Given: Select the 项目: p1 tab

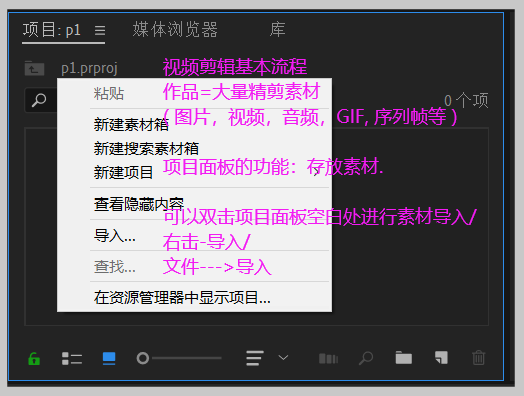Looking at the screenshot, I should pos(52,30).
